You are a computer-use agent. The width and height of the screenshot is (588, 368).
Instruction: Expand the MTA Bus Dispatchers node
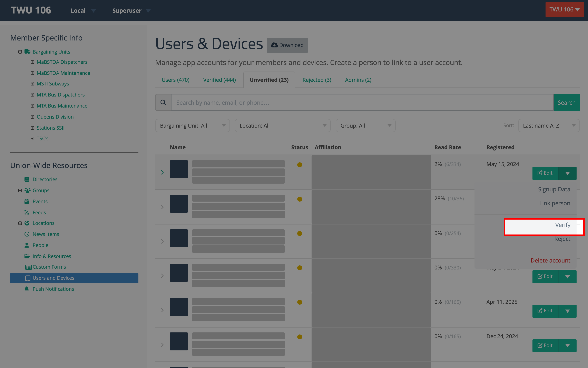[x=32, y=95]
